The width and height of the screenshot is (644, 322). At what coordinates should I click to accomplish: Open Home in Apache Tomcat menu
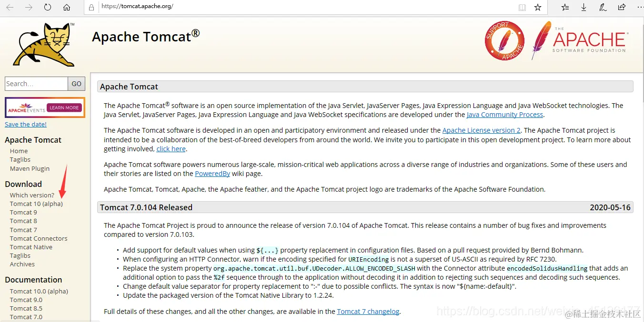tap(19, 151)
